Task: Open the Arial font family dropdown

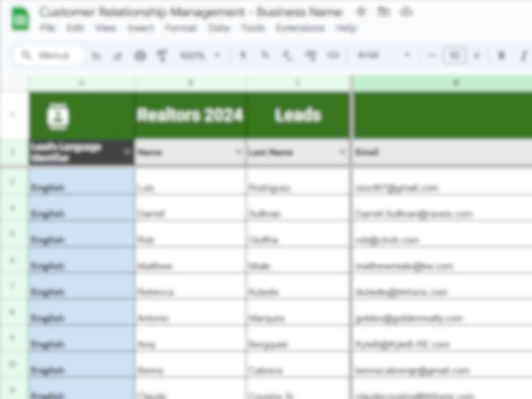Action: pos(385,55)
